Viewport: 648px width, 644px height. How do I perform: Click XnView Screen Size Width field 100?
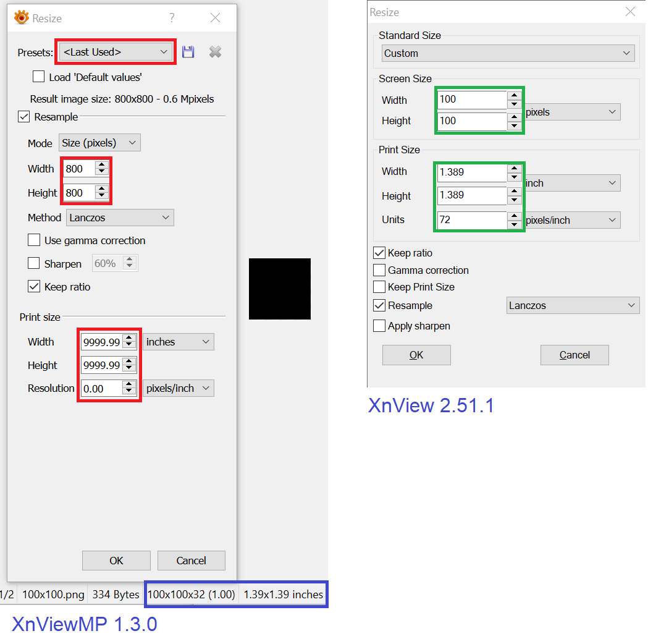(471, 100)
